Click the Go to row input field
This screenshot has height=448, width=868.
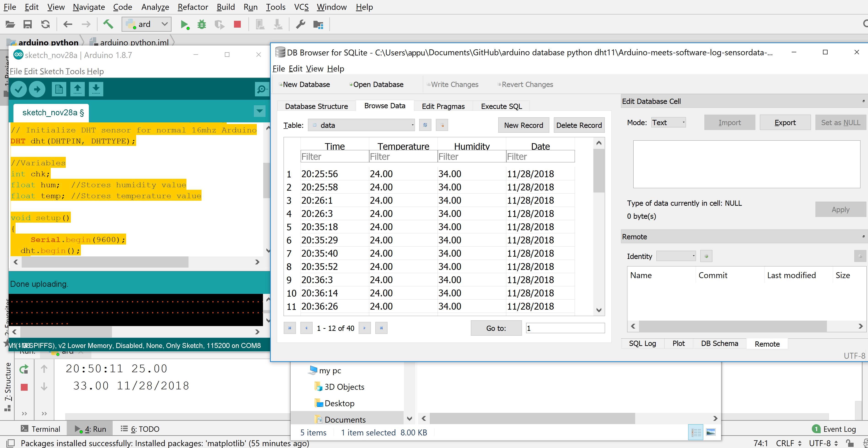(x=565, y=328)
